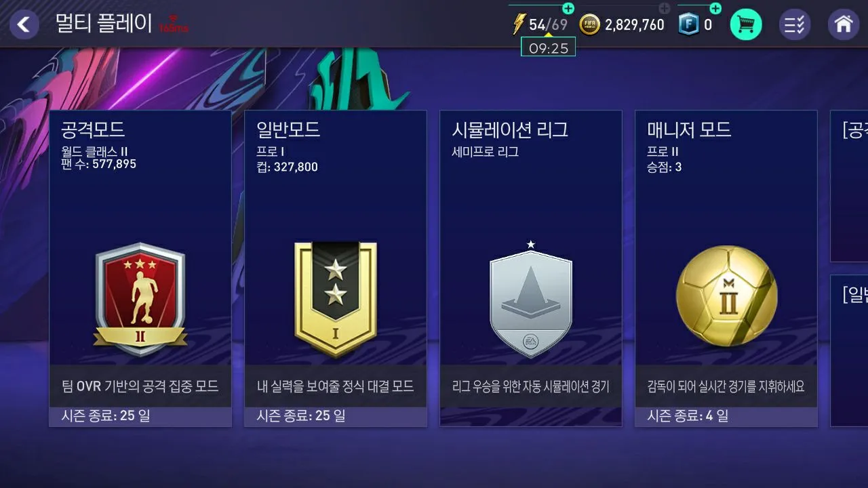This screenshot has width=868, height=488.
Task: Open the 매니저 모드 card
Action: [726, 268]
